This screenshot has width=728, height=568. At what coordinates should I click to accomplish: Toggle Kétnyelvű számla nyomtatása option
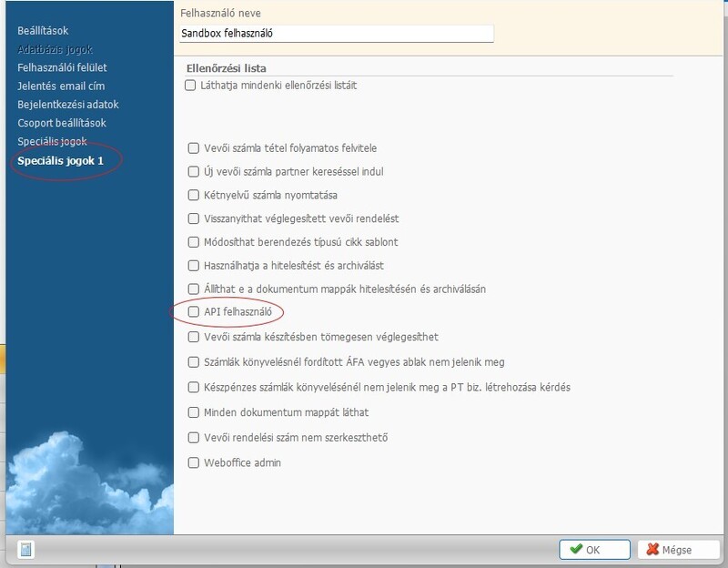(193, 194)
